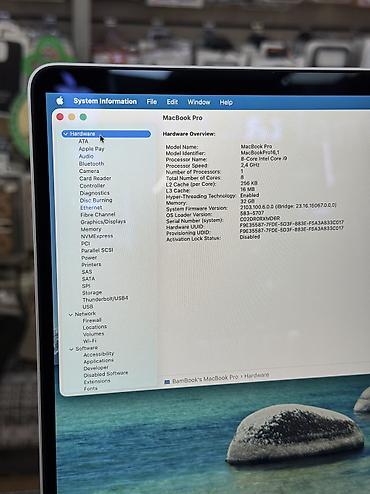This screenshot has width=370, height=494.
Task: Click the computer icon in path bar
Action: pos(167,382)
